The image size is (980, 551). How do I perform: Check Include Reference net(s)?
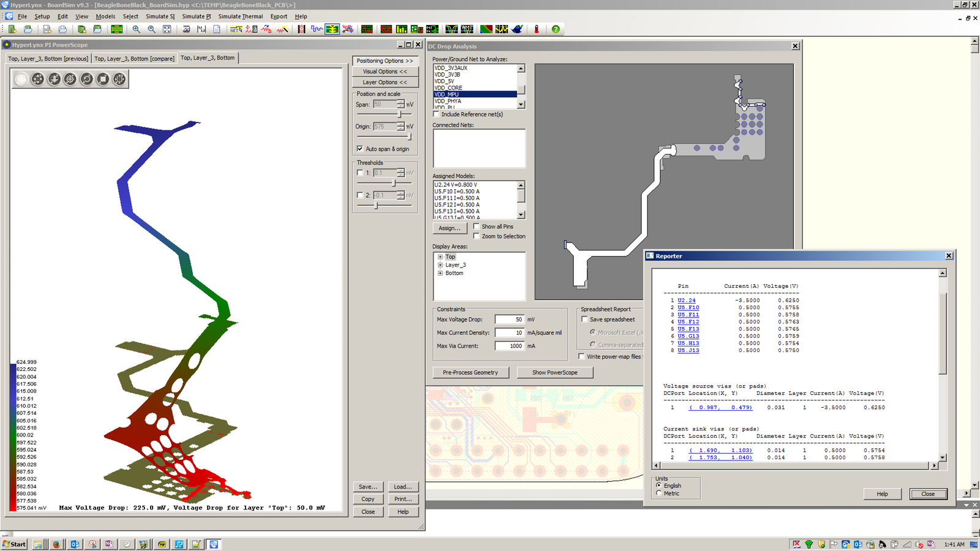(x=436, y=114)
